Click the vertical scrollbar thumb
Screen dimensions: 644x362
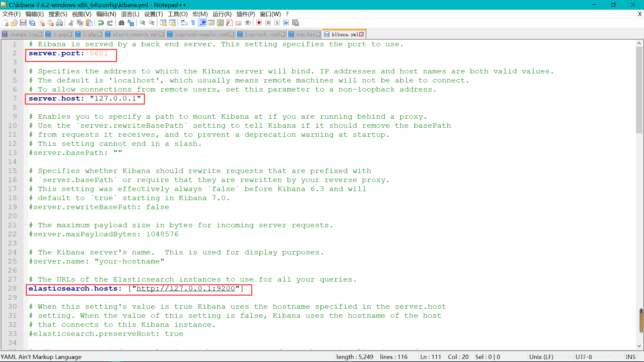[639, 90]
